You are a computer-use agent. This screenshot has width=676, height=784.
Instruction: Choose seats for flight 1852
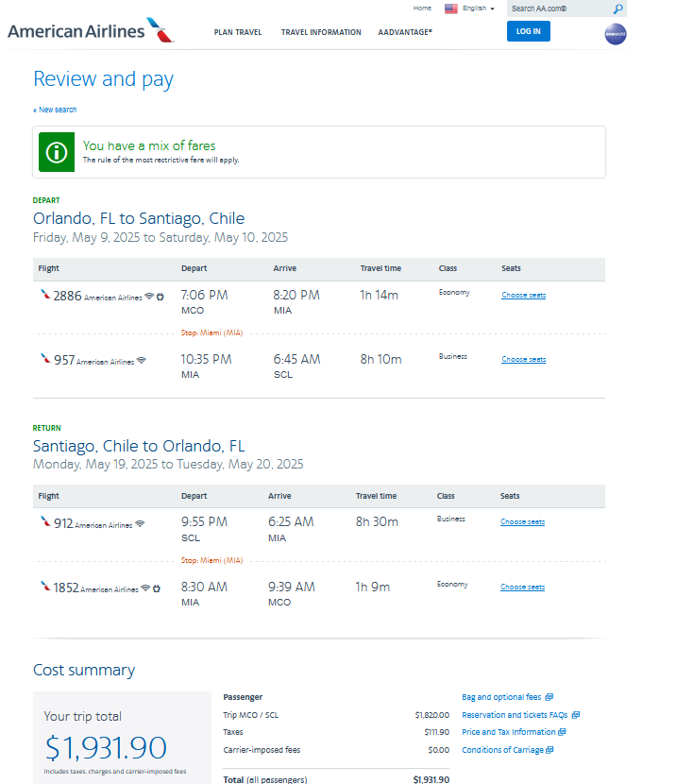click(522, 588)
